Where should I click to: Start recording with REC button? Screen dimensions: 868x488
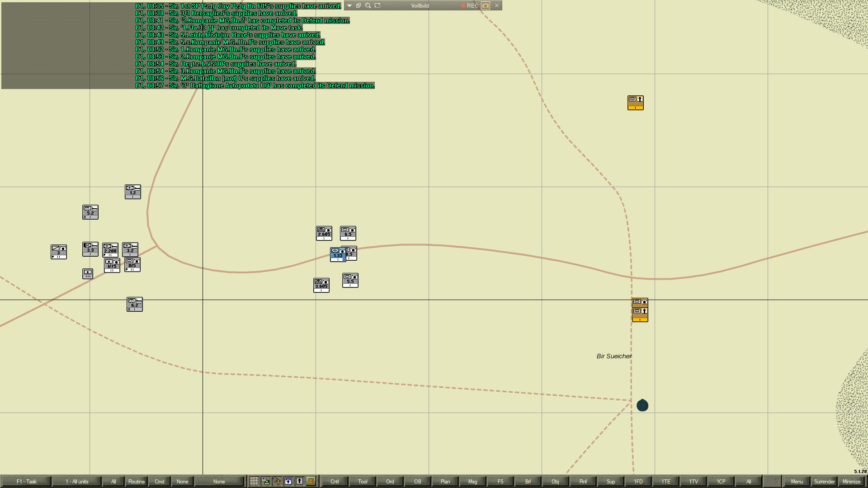pos(469,5)
